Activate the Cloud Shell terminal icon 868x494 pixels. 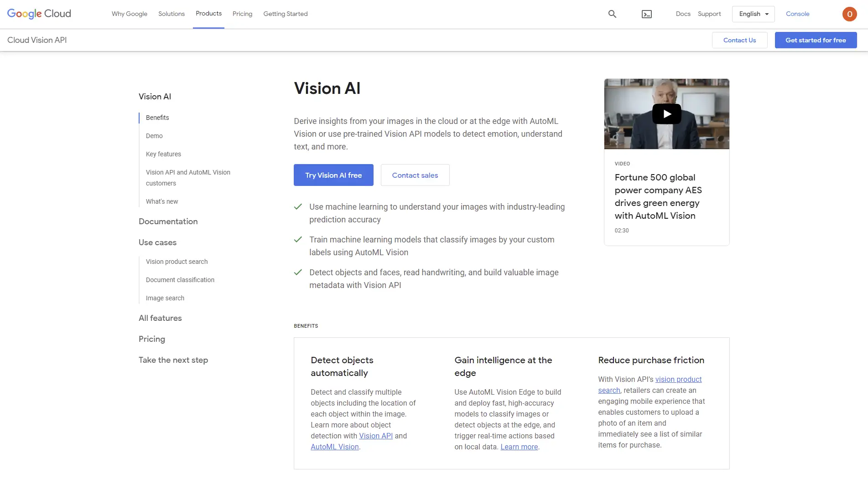647,14
